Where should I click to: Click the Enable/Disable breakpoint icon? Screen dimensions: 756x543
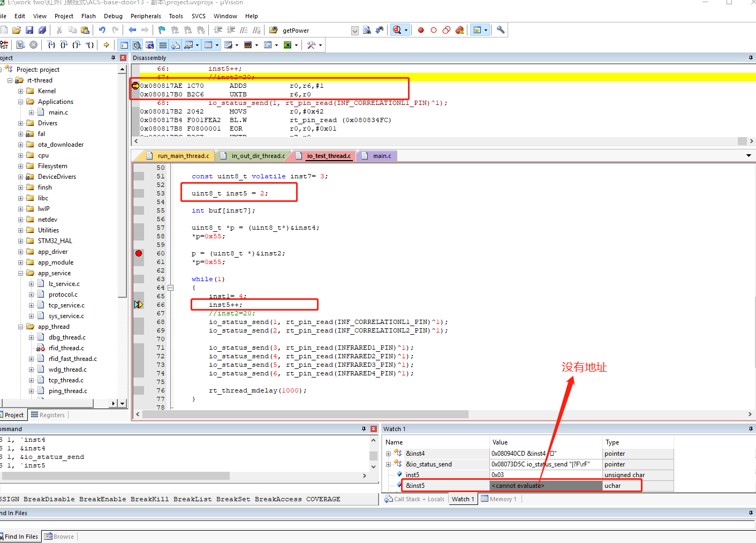(434, 30)
